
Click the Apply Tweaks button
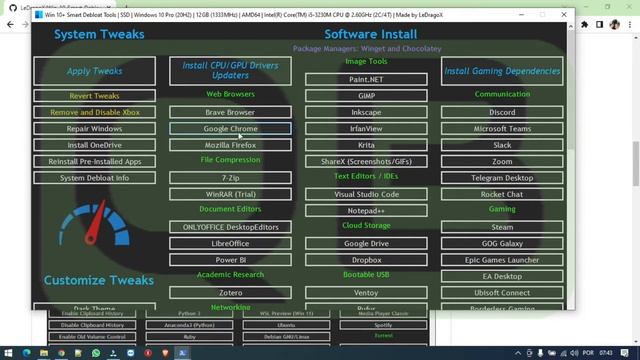coord(95,71)
